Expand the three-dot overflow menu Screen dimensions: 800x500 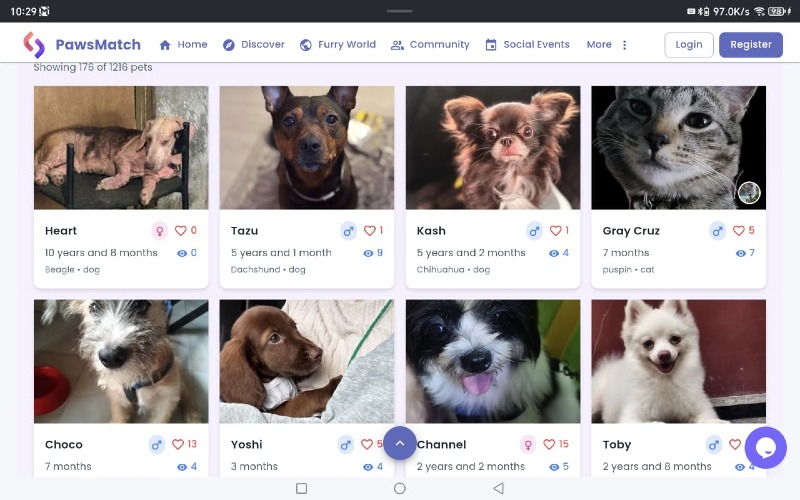[x=624, y=45]
